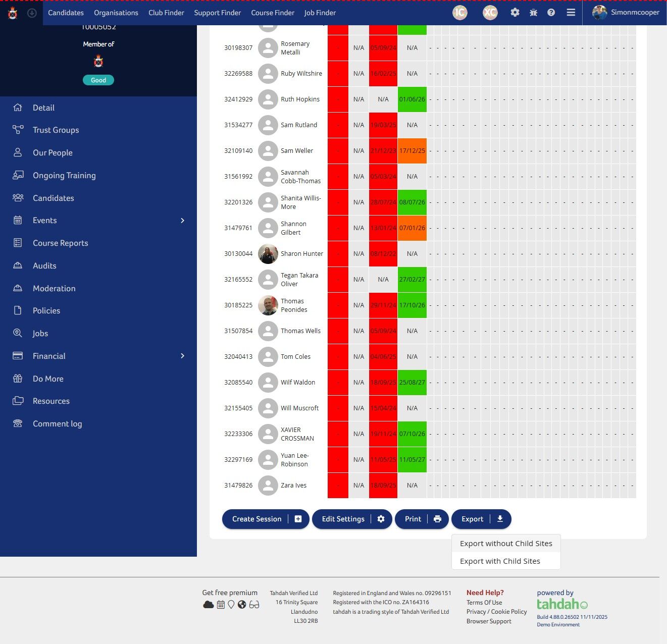Open the help question mark icon

tap(551, 13)
